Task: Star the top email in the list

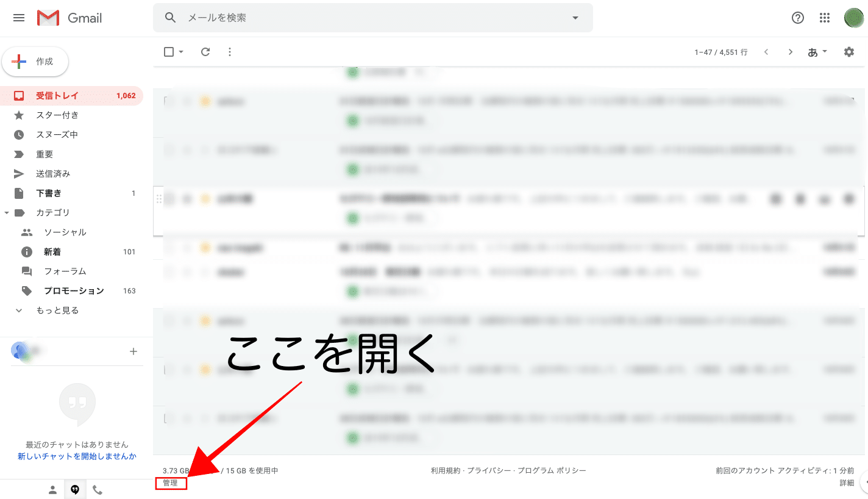Action: click(205, 101)
